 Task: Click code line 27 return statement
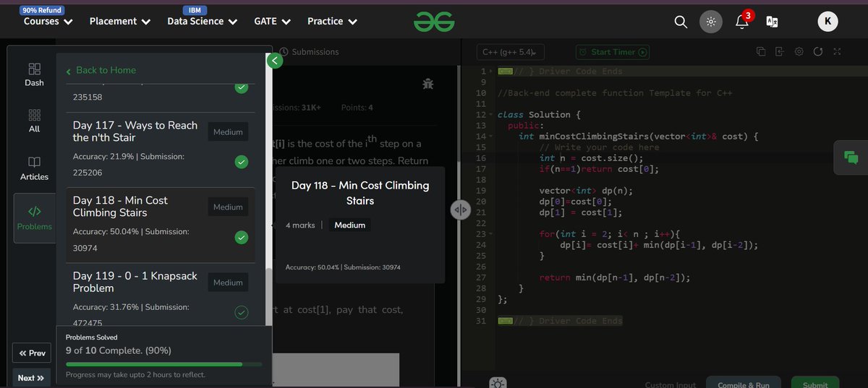click(x=614, y=277)
